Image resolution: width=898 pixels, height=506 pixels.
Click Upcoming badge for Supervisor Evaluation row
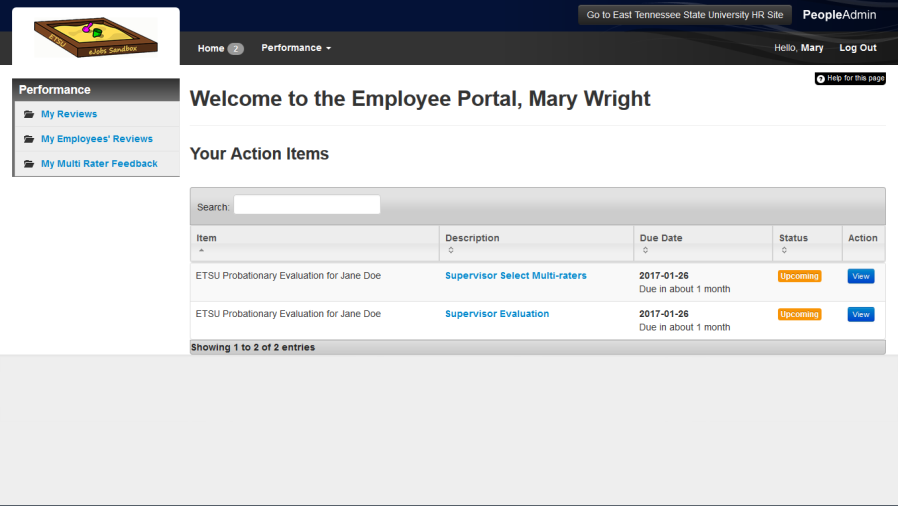pos(799,314)
